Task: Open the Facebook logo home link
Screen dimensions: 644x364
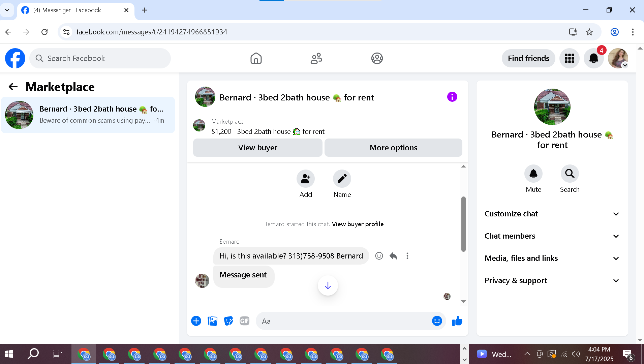Action: tap(15, 58)
